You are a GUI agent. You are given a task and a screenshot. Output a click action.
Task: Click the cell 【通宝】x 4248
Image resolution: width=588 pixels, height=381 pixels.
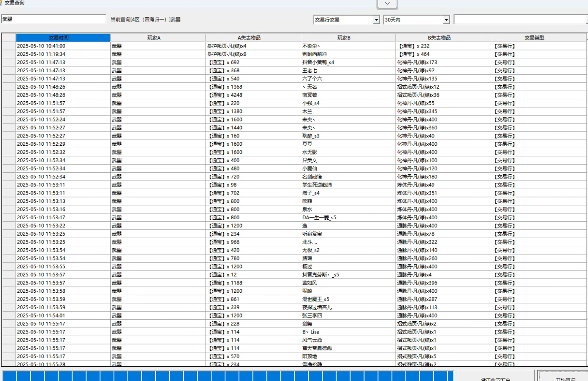point(253,95)
